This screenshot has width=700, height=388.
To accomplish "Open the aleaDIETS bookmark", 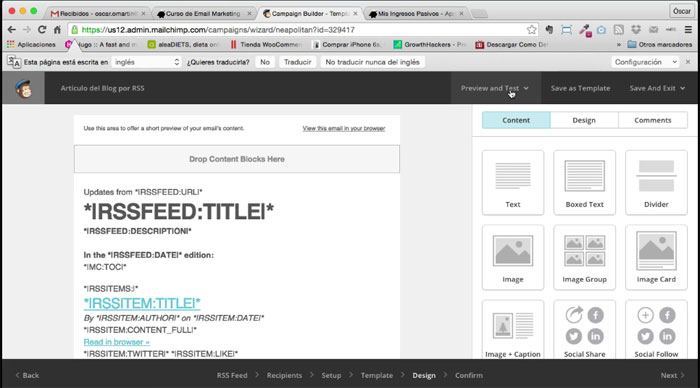I will (183, 45).
